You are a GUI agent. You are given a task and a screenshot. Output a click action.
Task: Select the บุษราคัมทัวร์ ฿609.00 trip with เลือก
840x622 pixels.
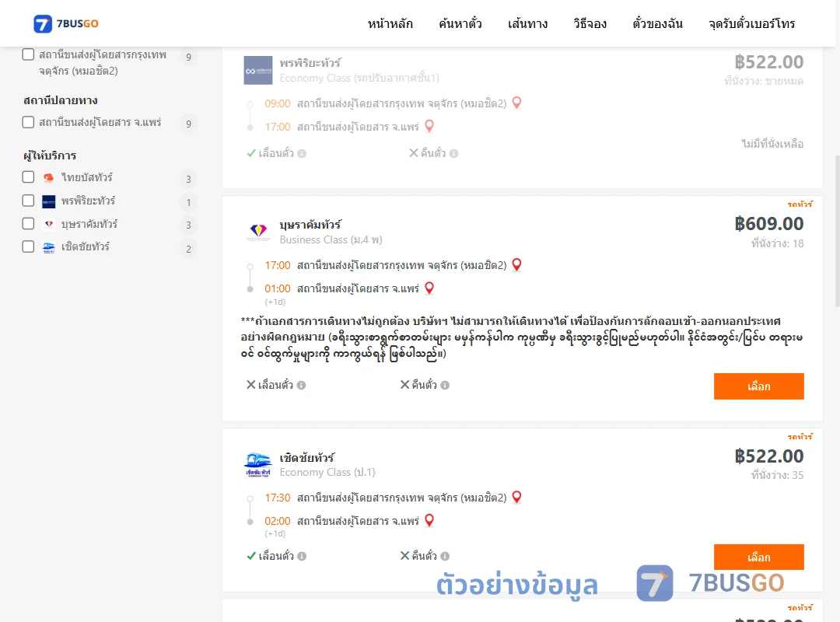point(758,386)
